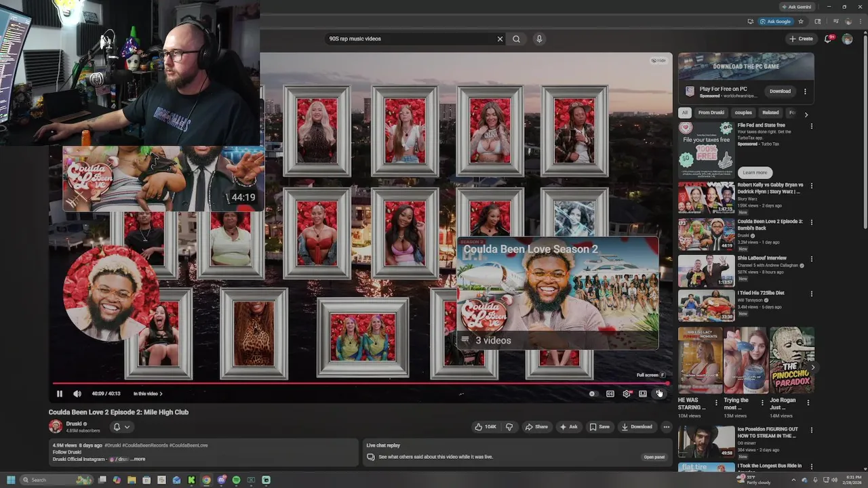The width and height of the screenshot is (868, 488).
Task: Click the Open panel live chat button
Action: pyautogui.click(x=654, y=457)
